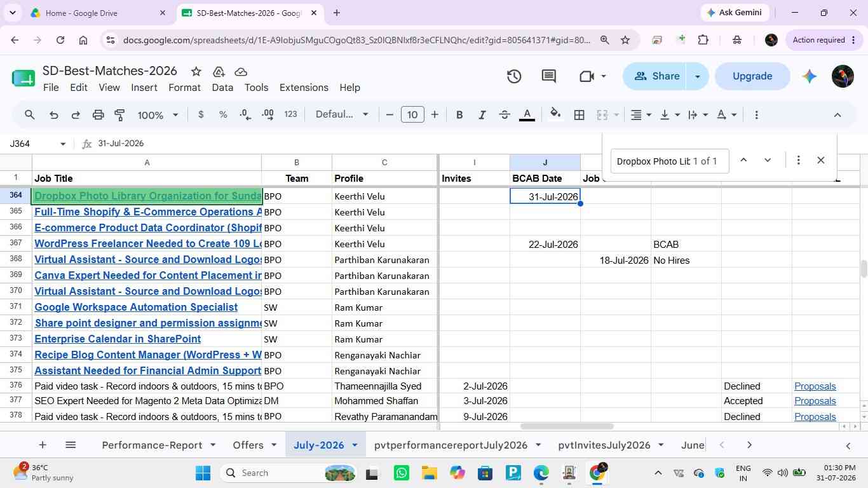The width and height of the screenshot is (868, 488).
Task: Open the fill color paint bucket
Action: [555, 114]
